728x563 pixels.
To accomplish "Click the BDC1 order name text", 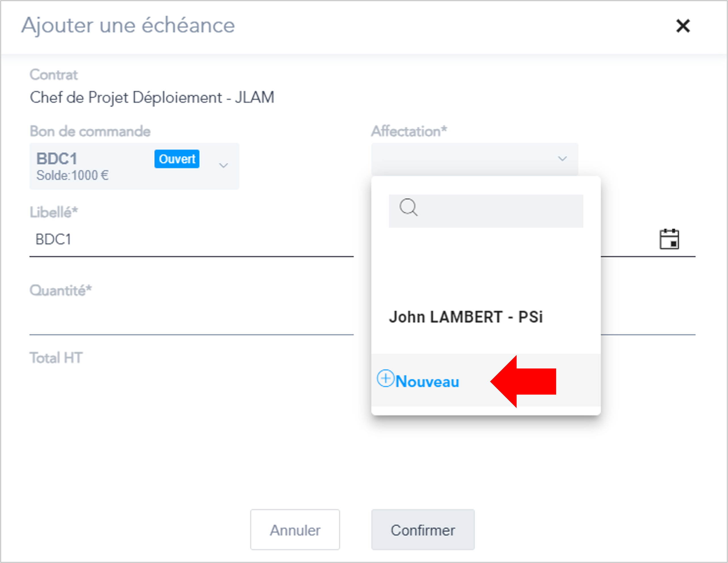I will click(x=57, y=159).
